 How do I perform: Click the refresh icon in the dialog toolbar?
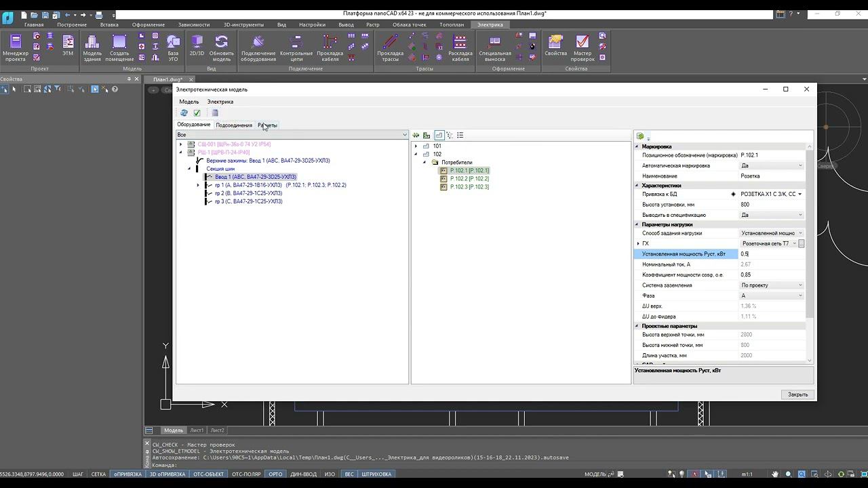184,113
